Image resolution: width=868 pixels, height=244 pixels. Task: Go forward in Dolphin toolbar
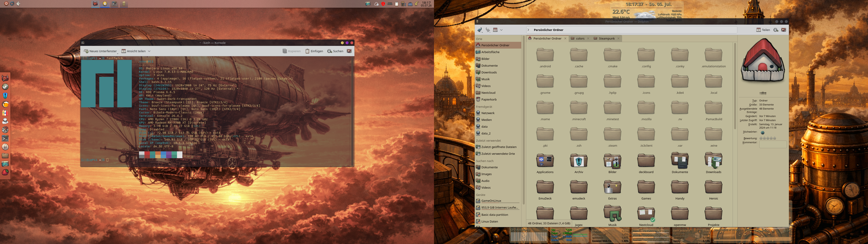pos(488,30)
